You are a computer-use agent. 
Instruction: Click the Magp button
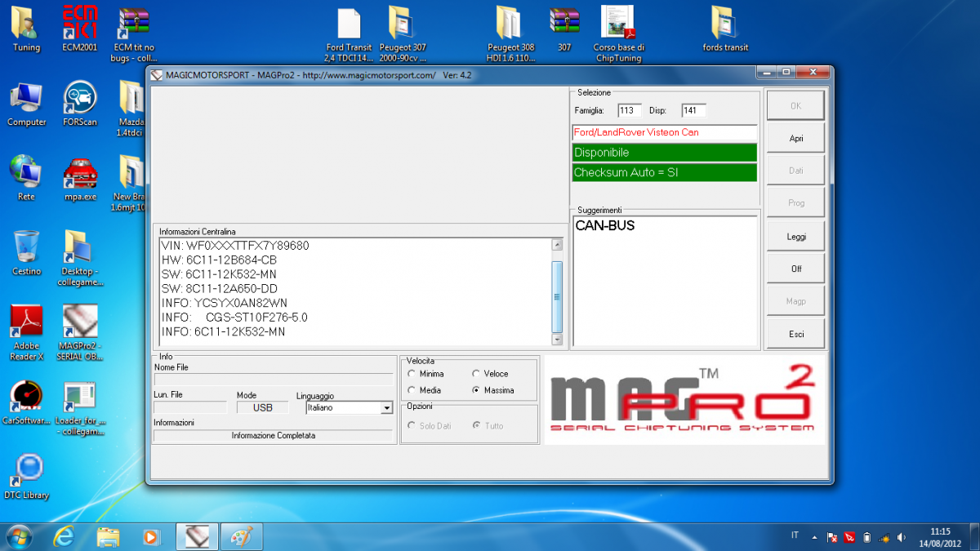tap(795, 302)
